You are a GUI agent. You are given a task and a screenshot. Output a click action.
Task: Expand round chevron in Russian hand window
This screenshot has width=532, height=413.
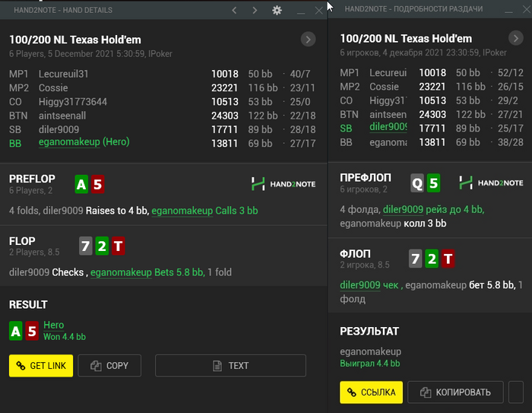tap(516, 38)
